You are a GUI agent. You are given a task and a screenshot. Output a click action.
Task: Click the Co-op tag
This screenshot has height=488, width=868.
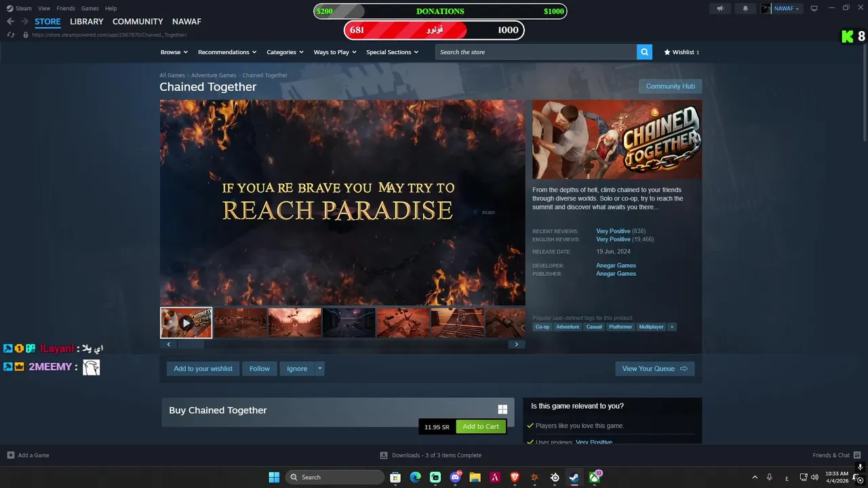click(542, 327)
